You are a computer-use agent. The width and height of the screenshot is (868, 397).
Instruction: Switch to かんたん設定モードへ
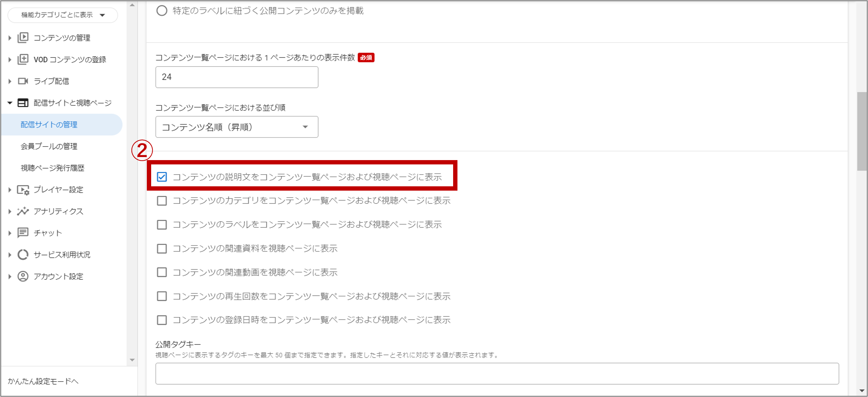(x=43, y=381)
